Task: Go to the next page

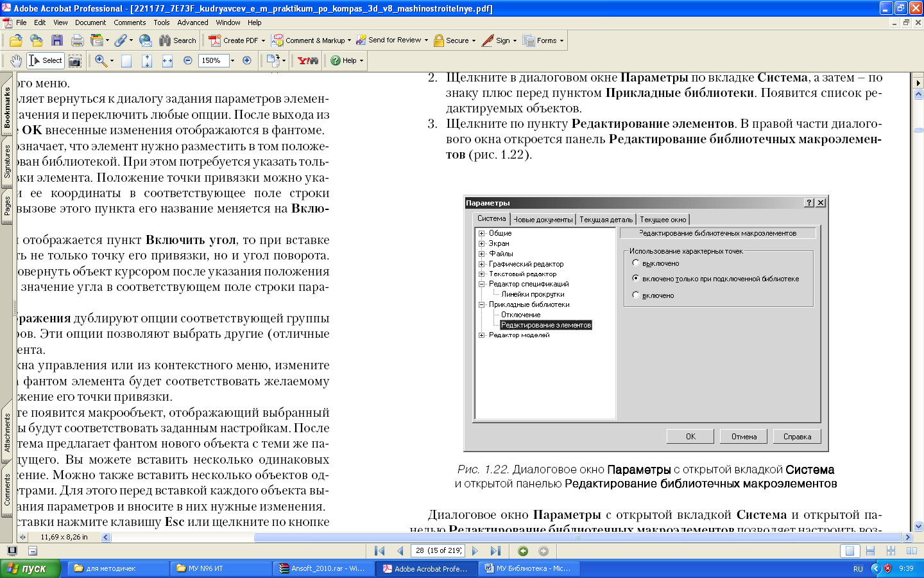Action: click(x=475, y=551)
